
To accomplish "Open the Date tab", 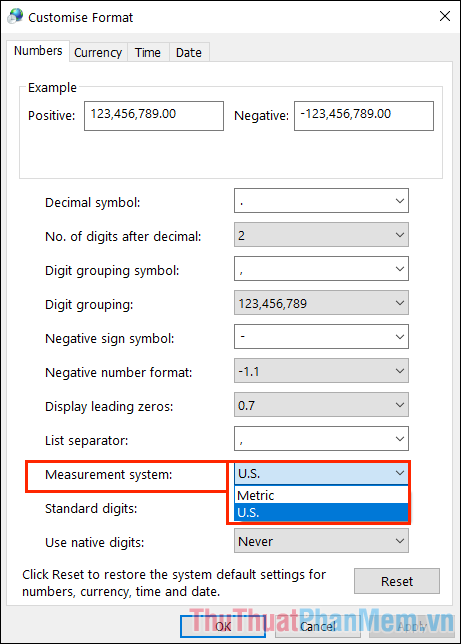I will [x=189, y=53].
